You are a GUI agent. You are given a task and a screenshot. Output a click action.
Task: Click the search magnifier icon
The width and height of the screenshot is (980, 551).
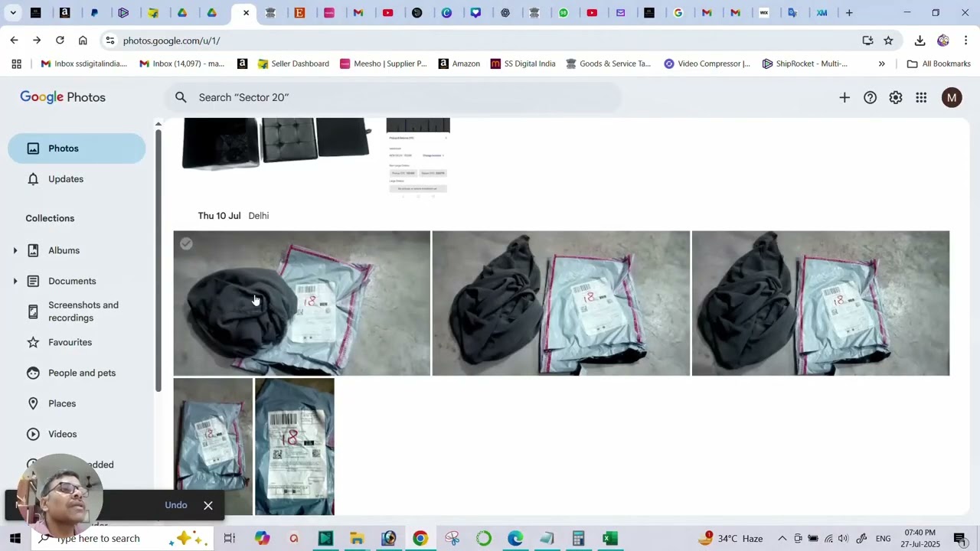(x=181, y=97)
